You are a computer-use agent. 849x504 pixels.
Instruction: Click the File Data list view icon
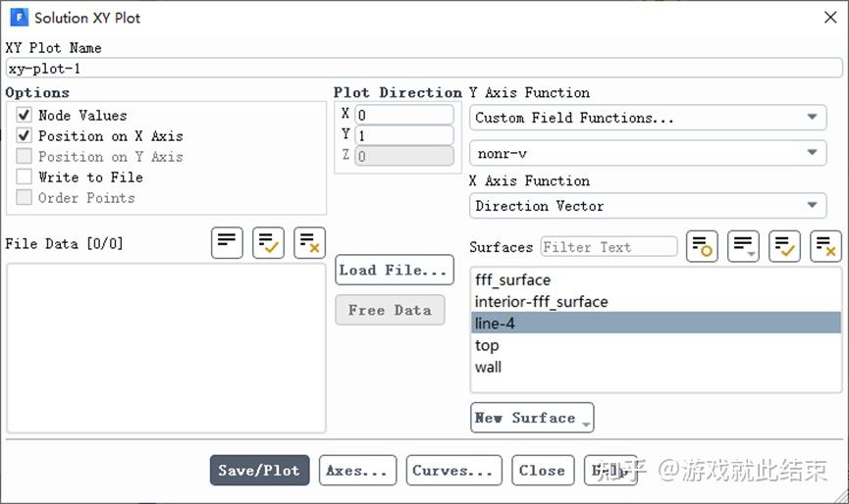point(227,242)
